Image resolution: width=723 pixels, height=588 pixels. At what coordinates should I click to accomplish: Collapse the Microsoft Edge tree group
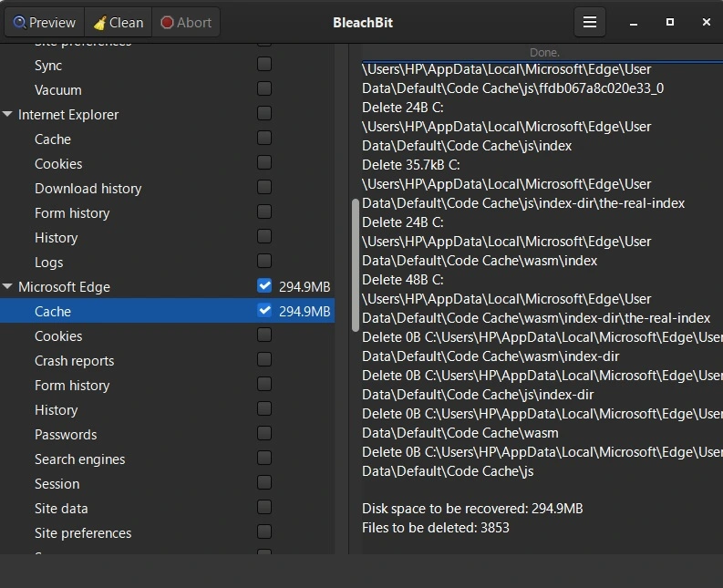(x=7, y=286)
